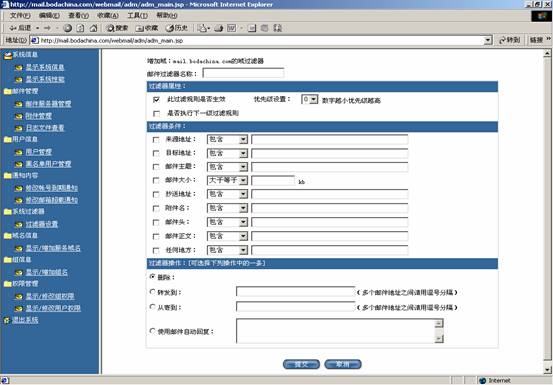Open the History (历史) toolbar button
This screenshot has width=553, height=385.
click(177, 28)
